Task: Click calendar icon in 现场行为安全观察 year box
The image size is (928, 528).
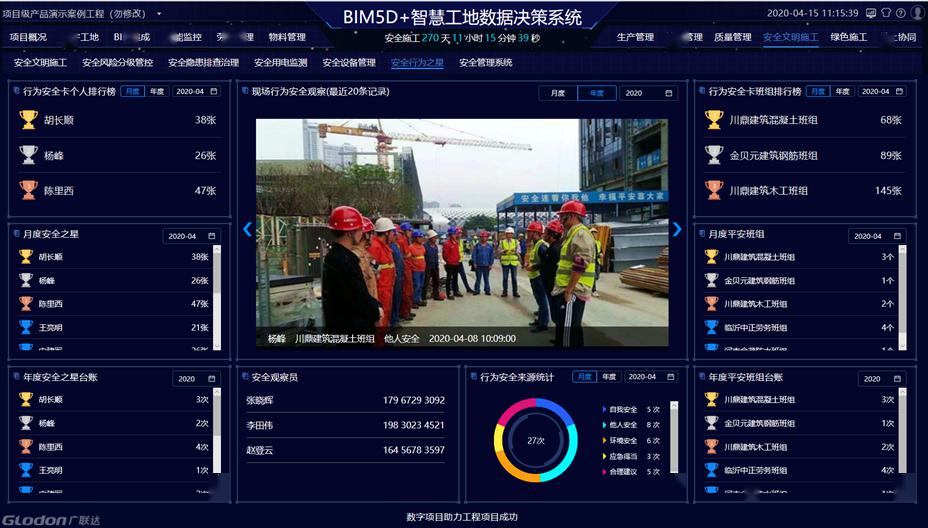Action: click(669, 93)
